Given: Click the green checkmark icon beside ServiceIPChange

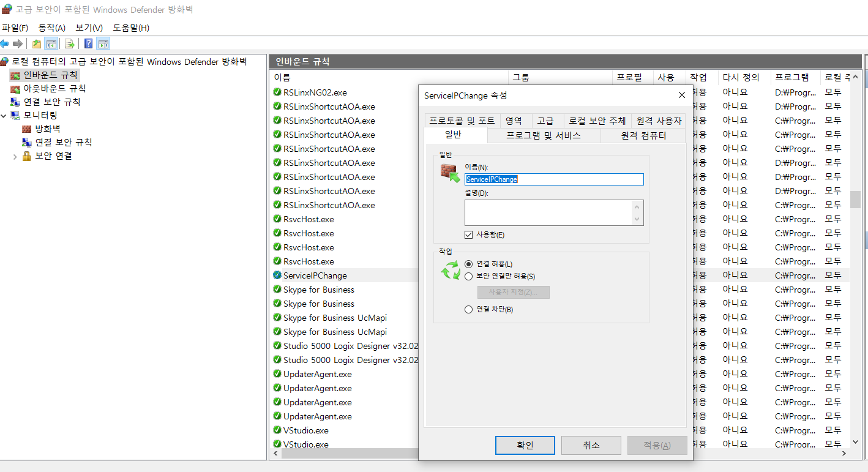Looking at the screenshot, I should pyautogui.click(x=277, y=275).
